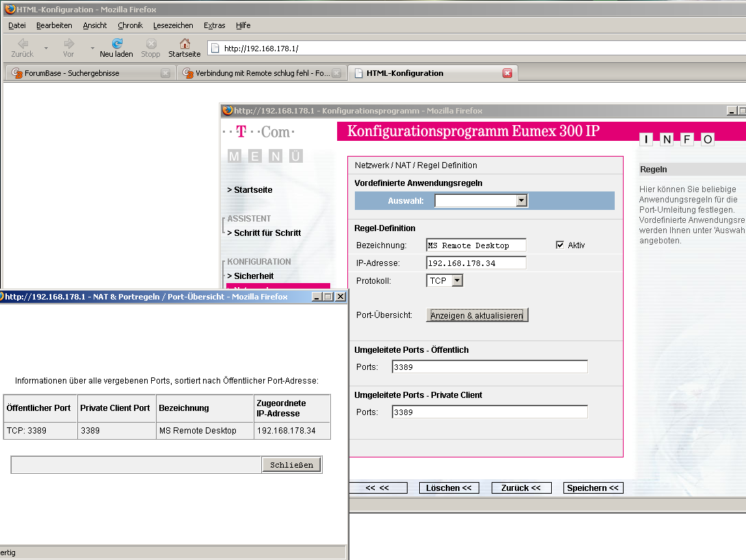Viewport: 746px width, 560px height.
Task: Open the Auswahl predefined rules dropdown
Action: pos(522,200)
